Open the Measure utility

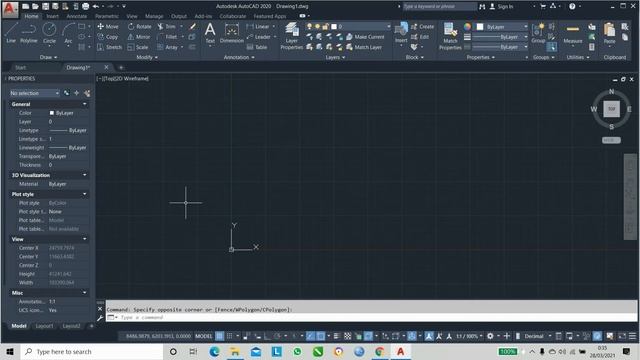coord(573,33)
